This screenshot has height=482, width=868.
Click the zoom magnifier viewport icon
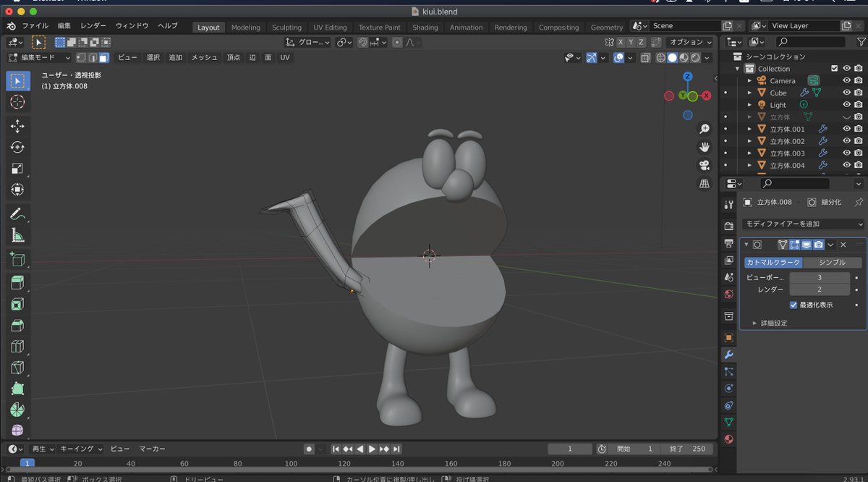click(704, 129)
